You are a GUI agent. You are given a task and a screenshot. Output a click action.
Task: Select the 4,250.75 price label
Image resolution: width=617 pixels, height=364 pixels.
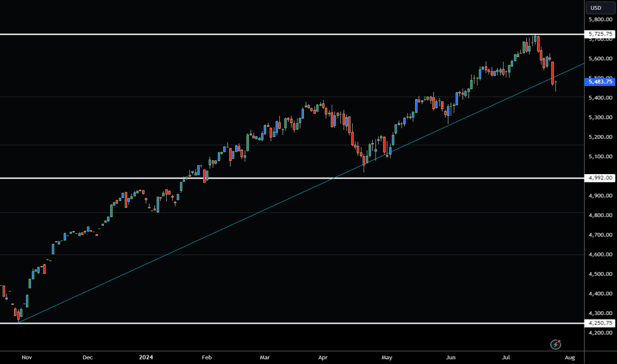click(600, 323)
